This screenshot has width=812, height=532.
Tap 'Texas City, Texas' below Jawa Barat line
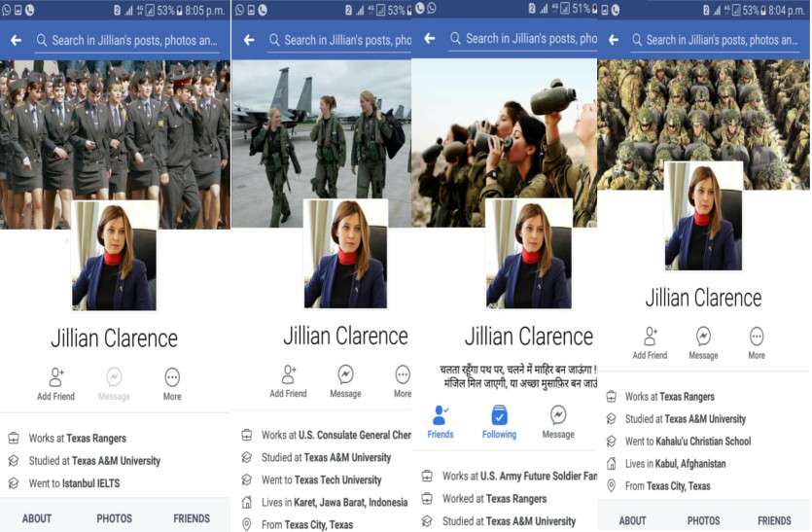pos(320,525)
